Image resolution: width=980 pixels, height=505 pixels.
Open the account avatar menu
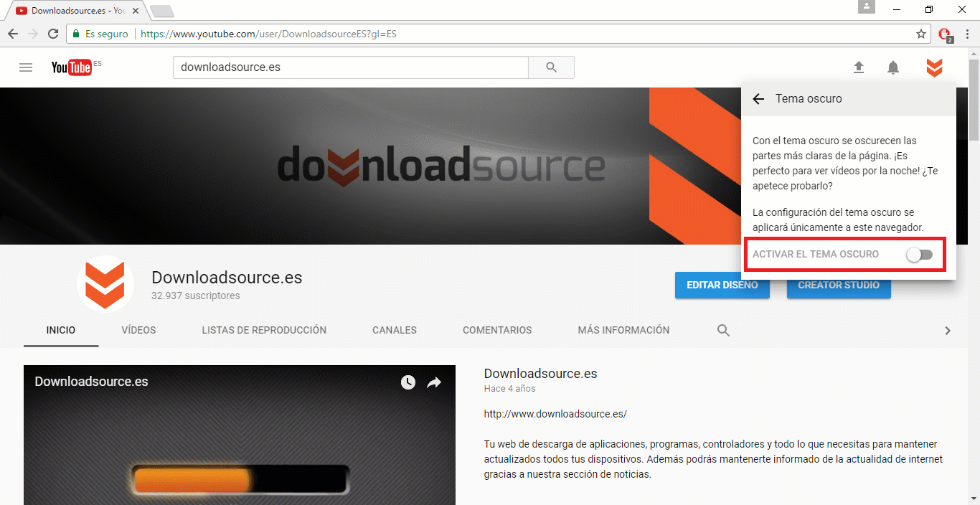pyautogui.click(x=934, y=67)
